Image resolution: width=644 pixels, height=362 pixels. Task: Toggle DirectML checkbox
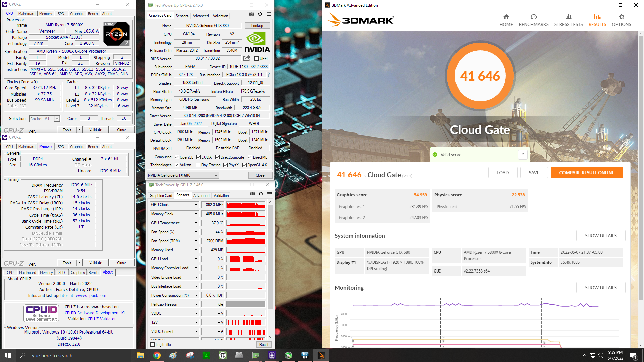tap(250, 157)
